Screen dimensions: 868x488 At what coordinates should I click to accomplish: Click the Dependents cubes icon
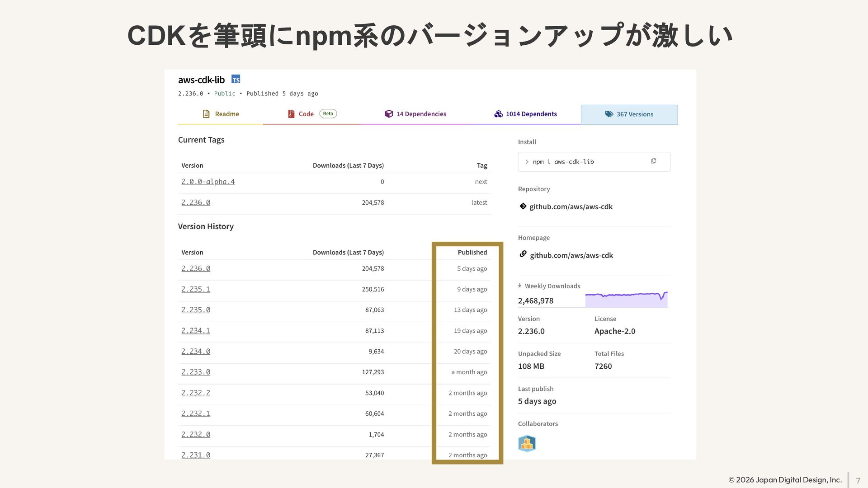click(x=498, y=114)
